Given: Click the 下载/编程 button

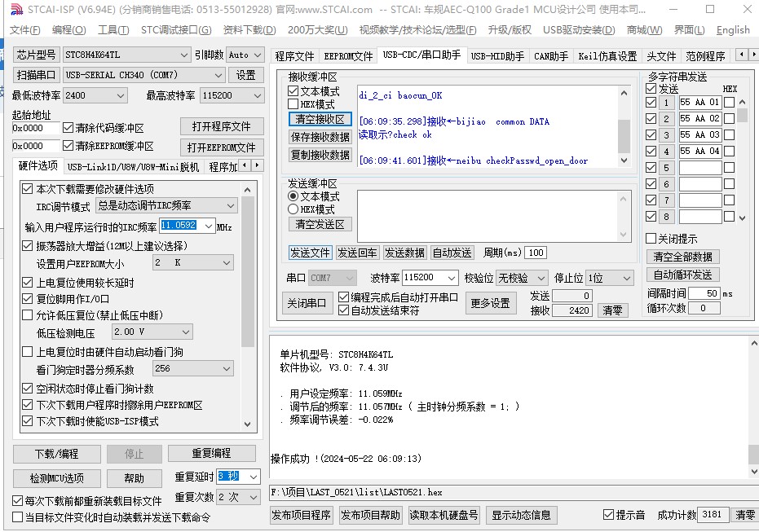Looking at the screenshot, I should coord(56,454).
